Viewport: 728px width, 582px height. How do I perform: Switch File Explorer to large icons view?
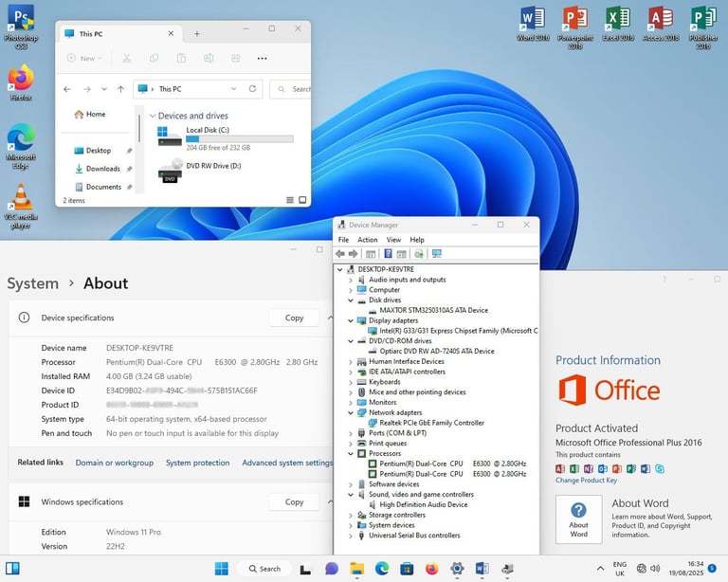click(302, 200)
